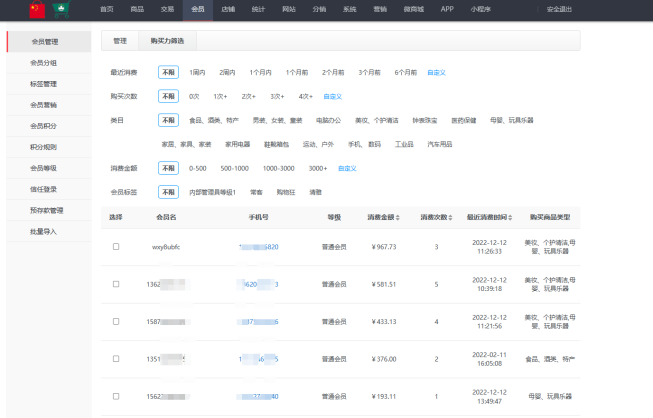The width and height of the screenshot is (653, 418).
Task: Select 会员营销 in the sidebar
Action: coord(49,105)
